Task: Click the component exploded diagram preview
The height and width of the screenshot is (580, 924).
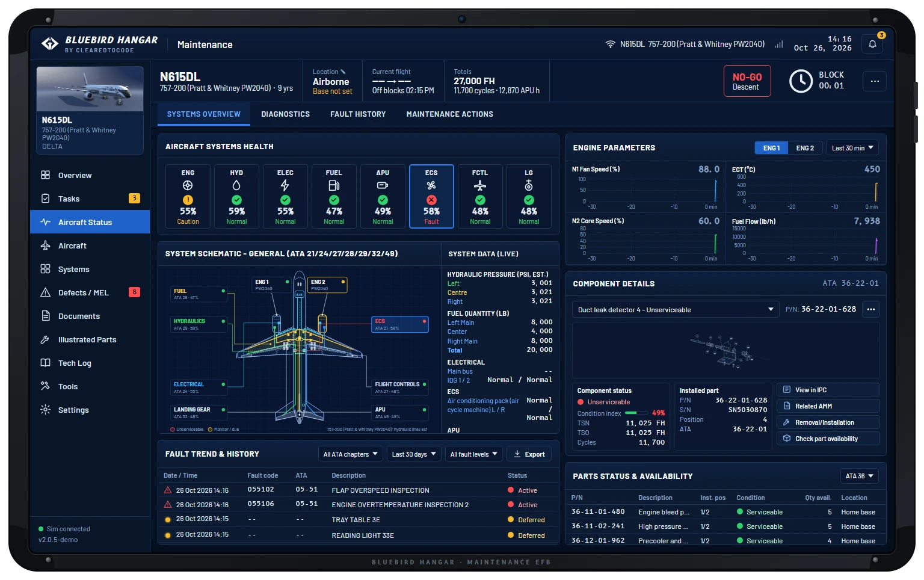Action: tap(725, 350)
